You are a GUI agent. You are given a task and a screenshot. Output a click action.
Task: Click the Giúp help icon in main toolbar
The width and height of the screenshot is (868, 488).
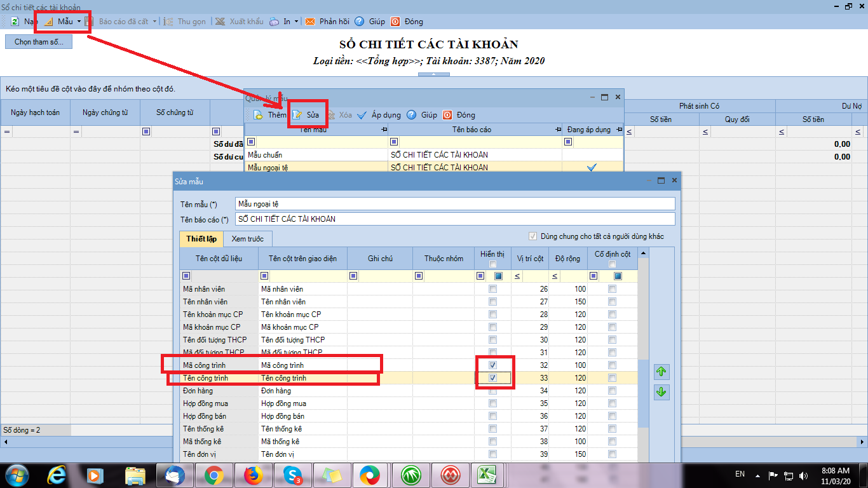(x=360, y=21)
